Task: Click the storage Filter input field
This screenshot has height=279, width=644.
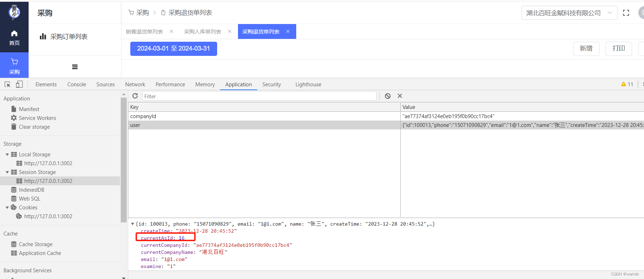Action: coord(259,96)
